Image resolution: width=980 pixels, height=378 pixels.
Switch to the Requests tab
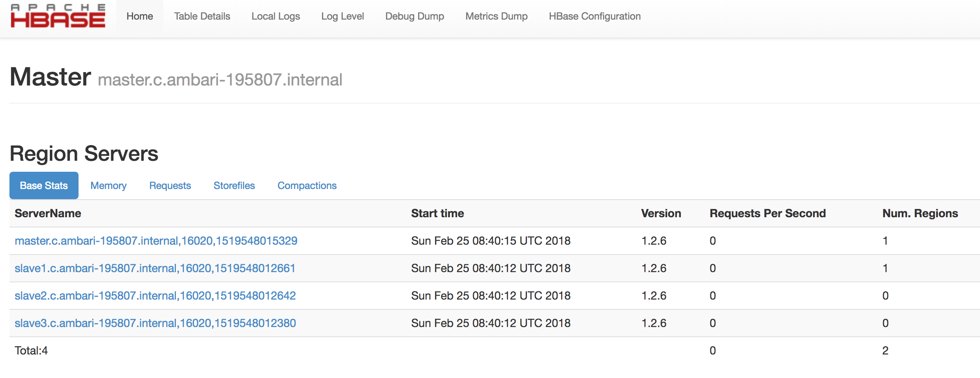pyautogui.click(x=170, y=185)
